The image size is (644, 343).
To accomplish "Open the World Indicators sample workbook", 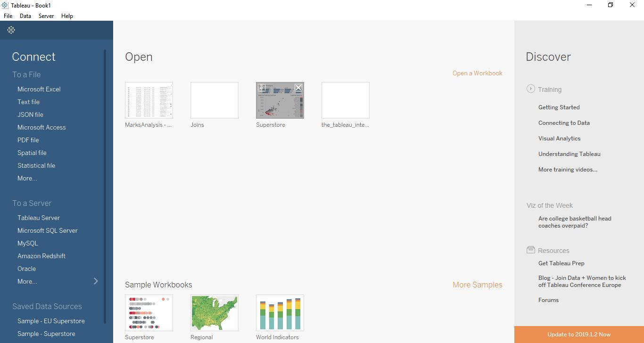I will point(280,312).
